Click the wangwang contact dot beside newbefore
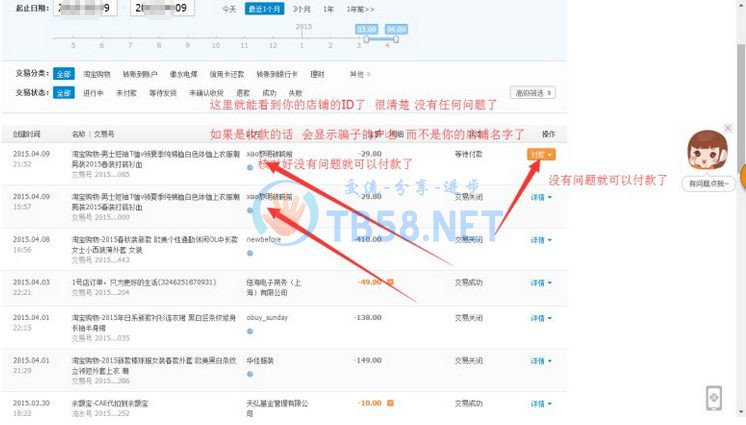The width and height of the screenshot is (746, 425). [250, 252]
